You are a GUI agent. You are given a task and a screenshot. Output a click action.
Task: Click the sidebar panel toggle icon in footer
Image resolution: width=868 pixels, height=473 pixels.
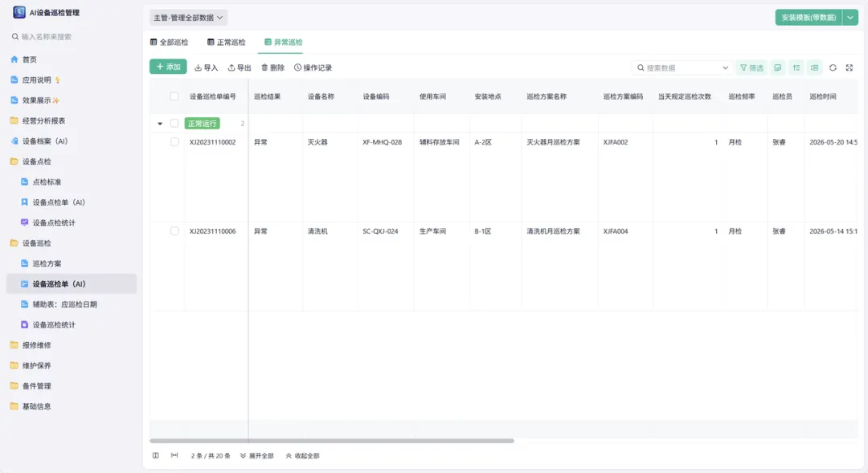[156, 455]
